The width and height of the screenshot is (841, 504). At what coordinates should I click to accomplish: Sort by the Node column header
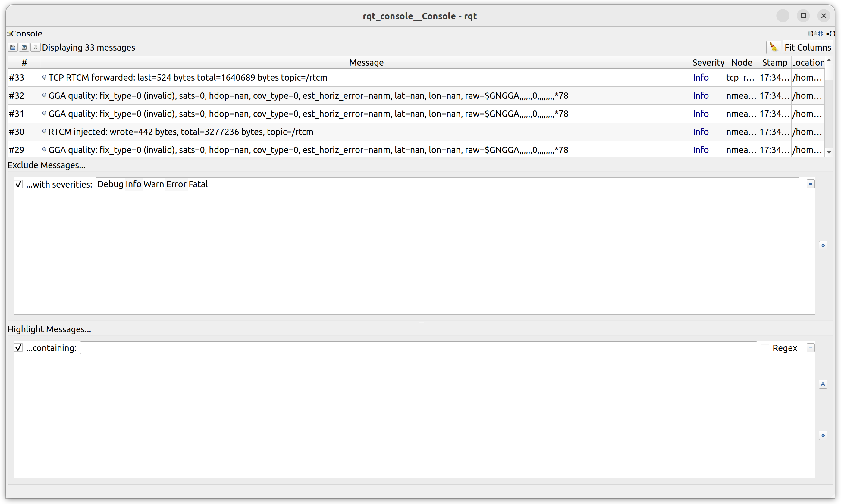pyautogui.click(x=742, y=63)
